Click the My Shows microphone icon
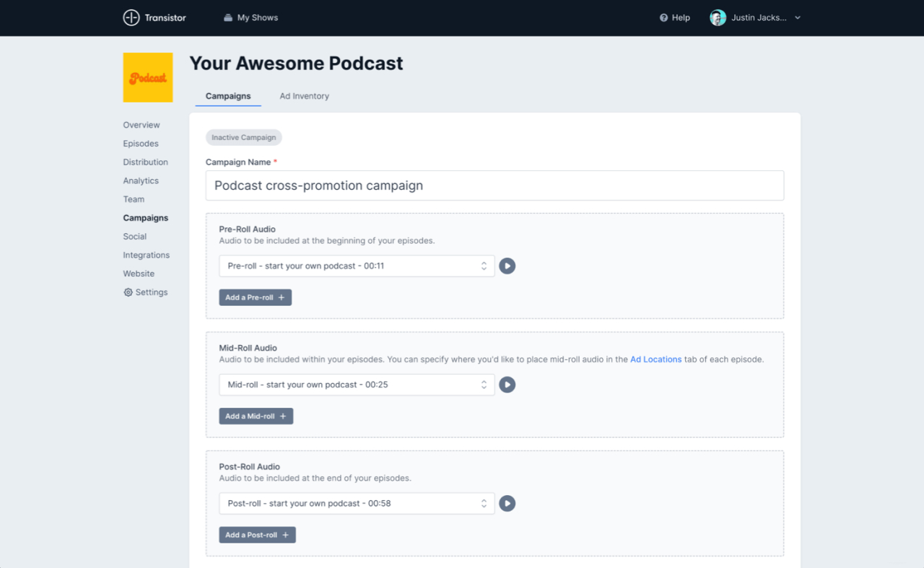Screen dimensions: 924x568 pyautogui.click(x=227, y=17)
